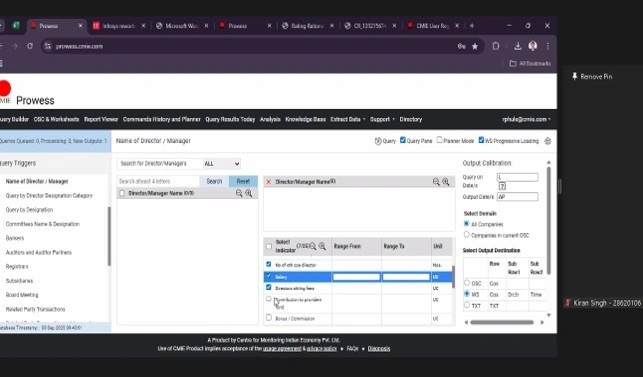The height and width of the screenshot is (377, 643).
Task: Toggle WS Progressive Loading checkbox
Action: [x=481, y=140]
